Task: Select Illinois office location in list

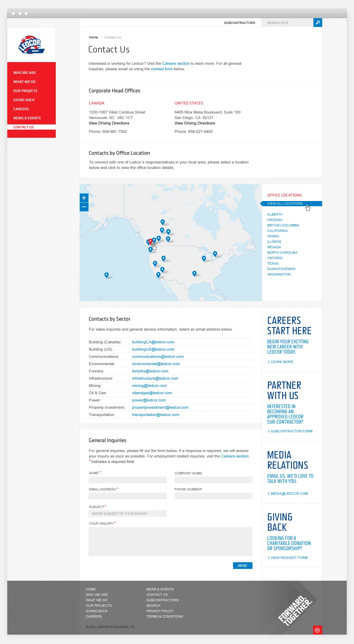Action: (x=274, y=242)
